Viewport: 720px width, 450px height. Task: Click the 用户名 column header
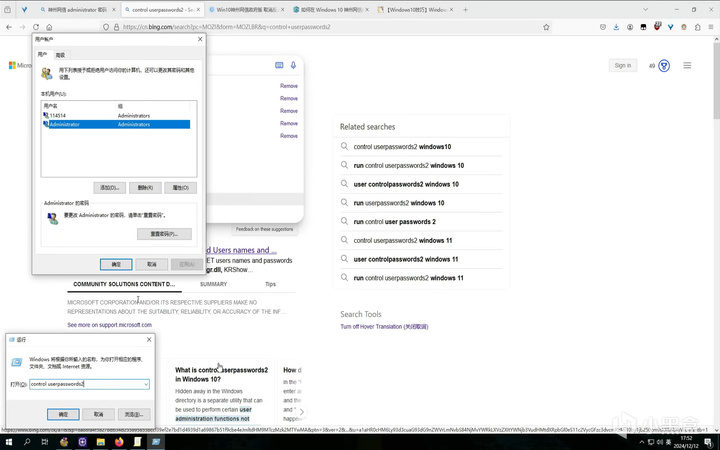(x=79, y=106)
